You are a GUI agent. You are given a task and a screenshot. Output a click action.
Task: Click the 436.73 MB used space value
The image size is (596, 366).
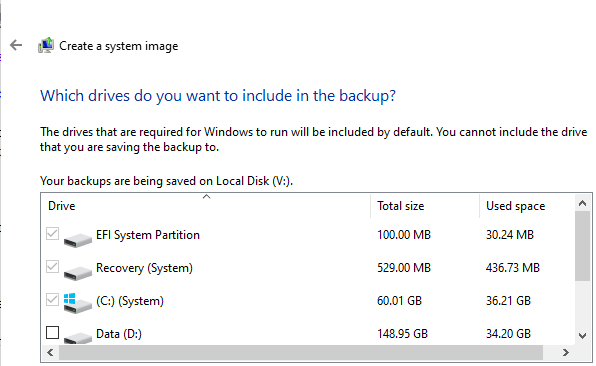coord(513,268)
